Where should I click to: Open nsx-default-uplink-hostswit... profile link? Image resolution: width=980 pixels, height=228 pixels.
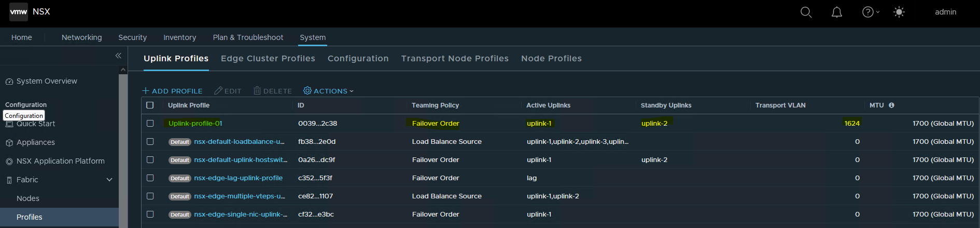click(x=241, y=159)
